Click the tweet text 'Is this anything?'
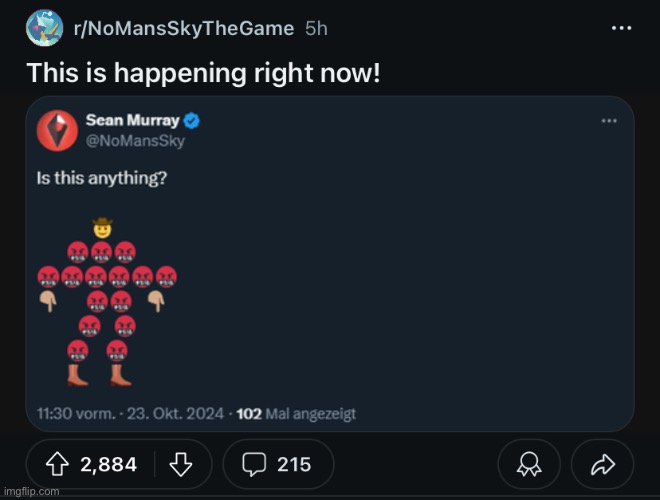This screenshot has height=500, width=660. point(102,178)
